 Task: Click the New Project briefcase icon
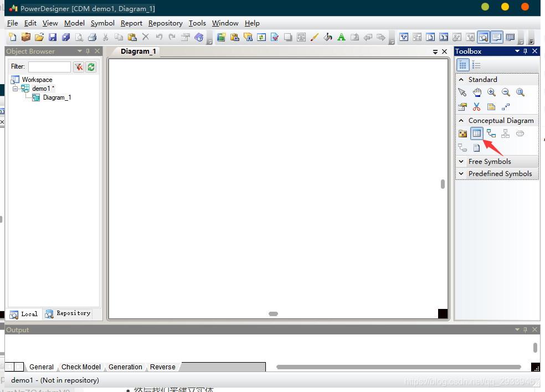(x=26, y=37)
